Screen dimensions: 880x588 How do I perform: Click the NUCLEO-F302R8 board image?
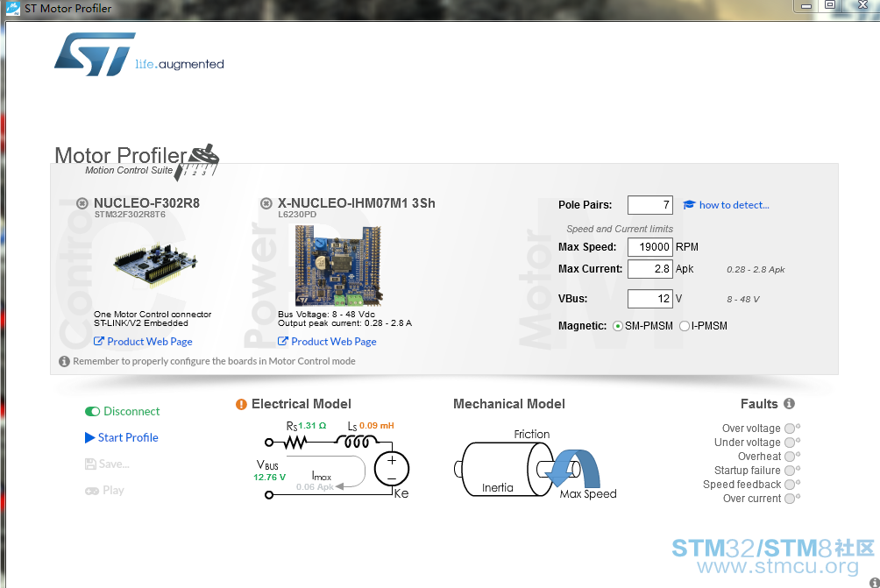155,265
